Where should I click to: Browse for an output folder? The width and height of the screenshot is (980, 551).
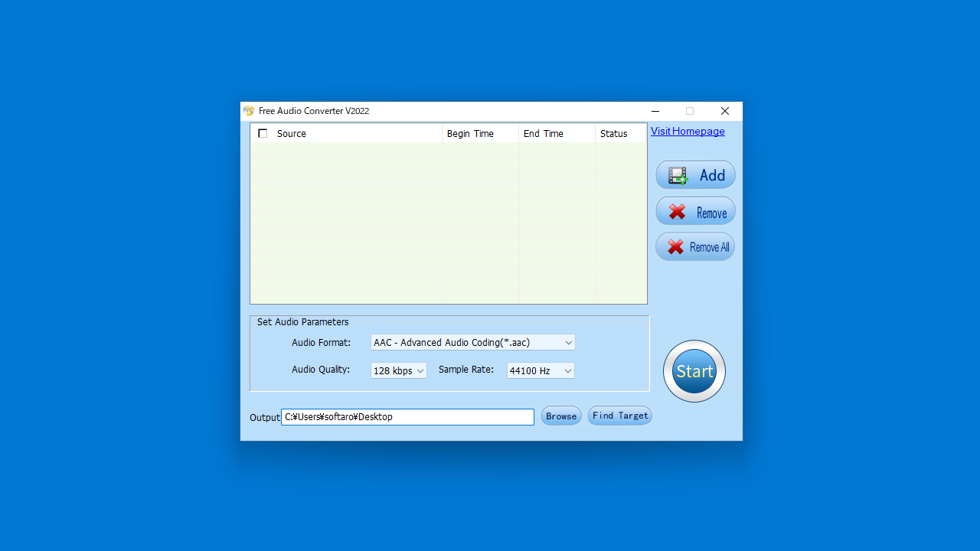561,416
